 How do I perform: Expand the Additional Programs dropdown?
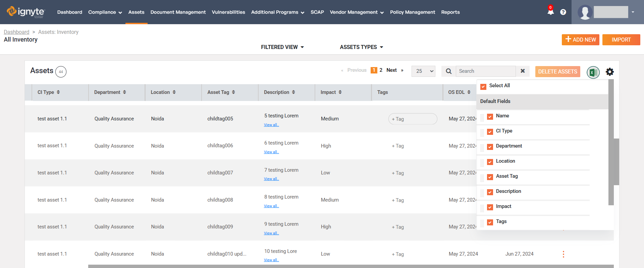(x=278, y=12)
